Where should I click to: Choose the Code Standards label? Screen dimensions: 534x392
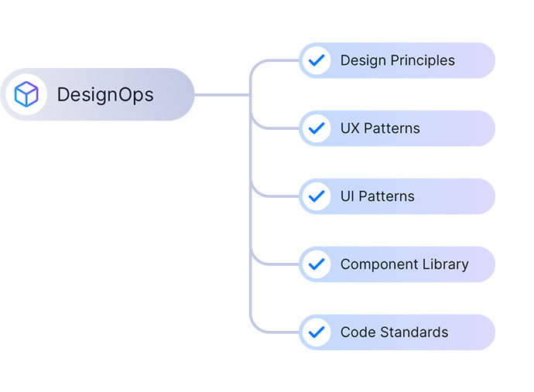click(x=395, y=332)
